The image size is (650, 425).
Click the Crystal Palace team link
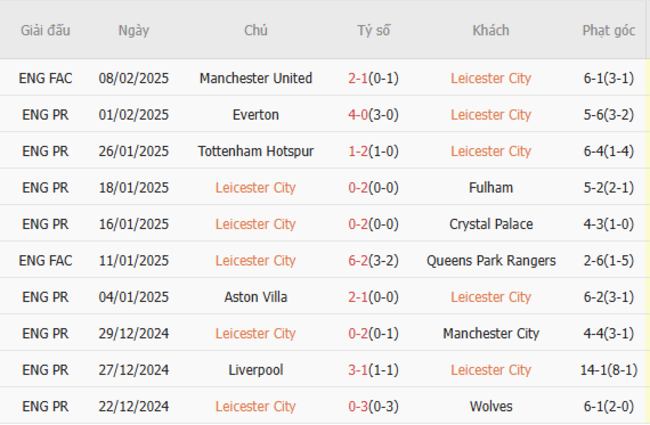tap(491, 224)
